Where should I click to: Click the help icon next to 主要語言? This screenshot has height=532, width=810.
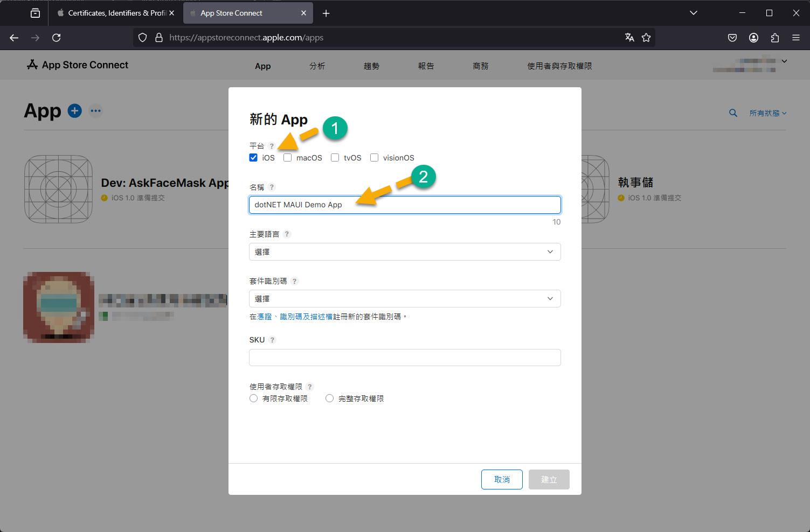click(x=287, y=234)
